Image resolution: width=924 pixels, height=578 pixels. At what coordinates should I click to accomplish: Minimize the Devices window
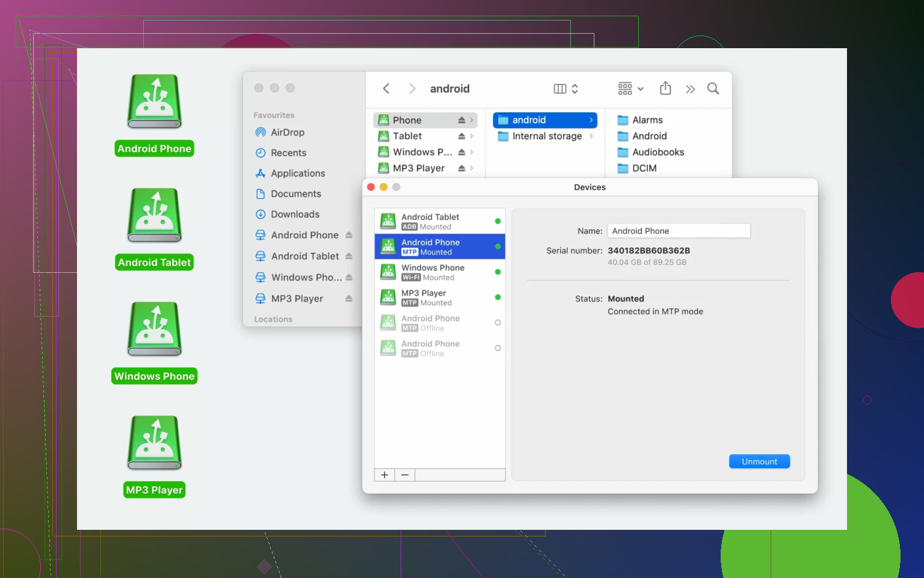384,187
